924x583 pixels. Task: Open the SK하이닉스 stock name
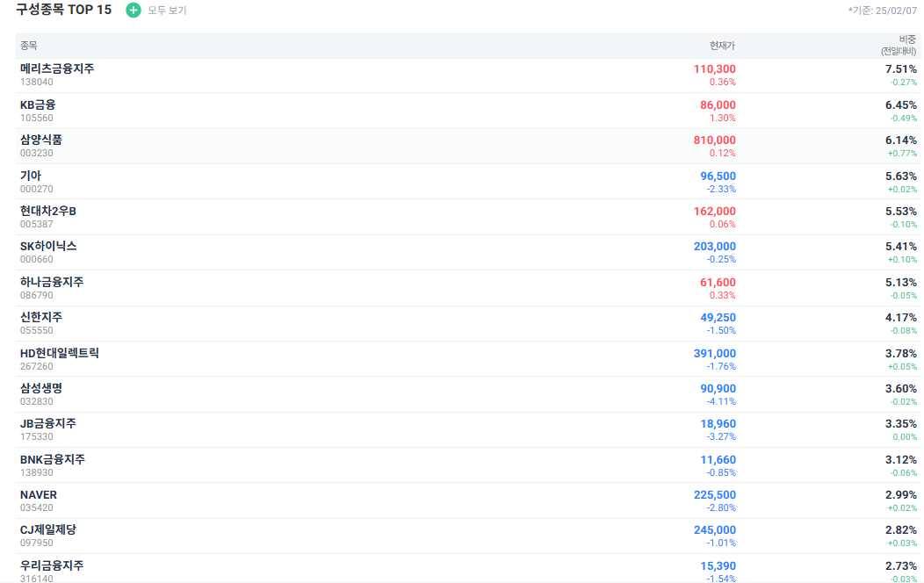pos(48,246)
